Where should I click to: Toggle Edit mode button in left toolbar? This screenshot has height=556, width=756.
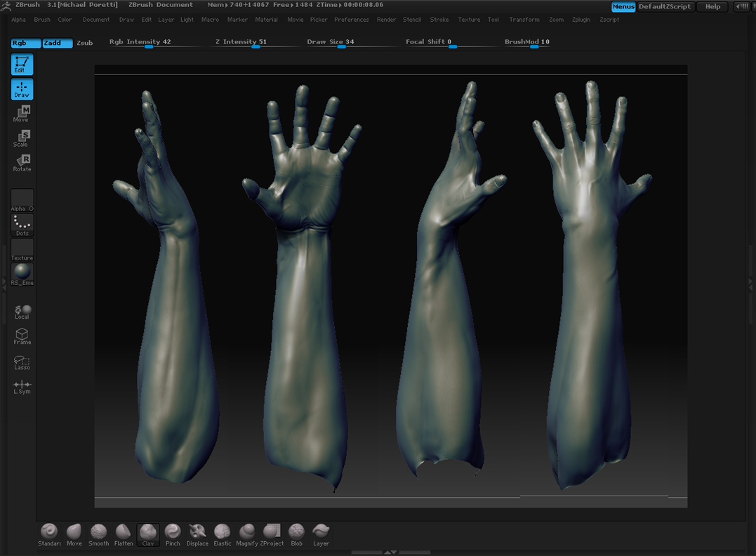22,64
